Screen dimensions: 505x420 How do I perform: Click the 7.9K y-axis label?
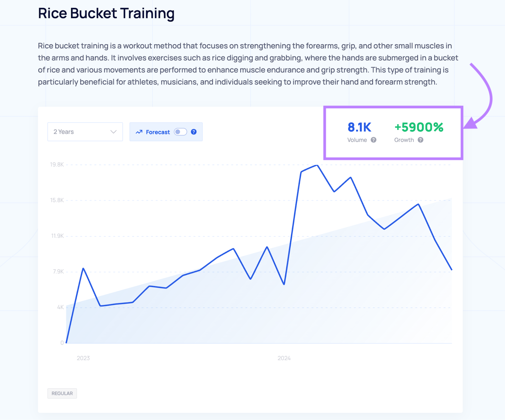coord(58,272)
